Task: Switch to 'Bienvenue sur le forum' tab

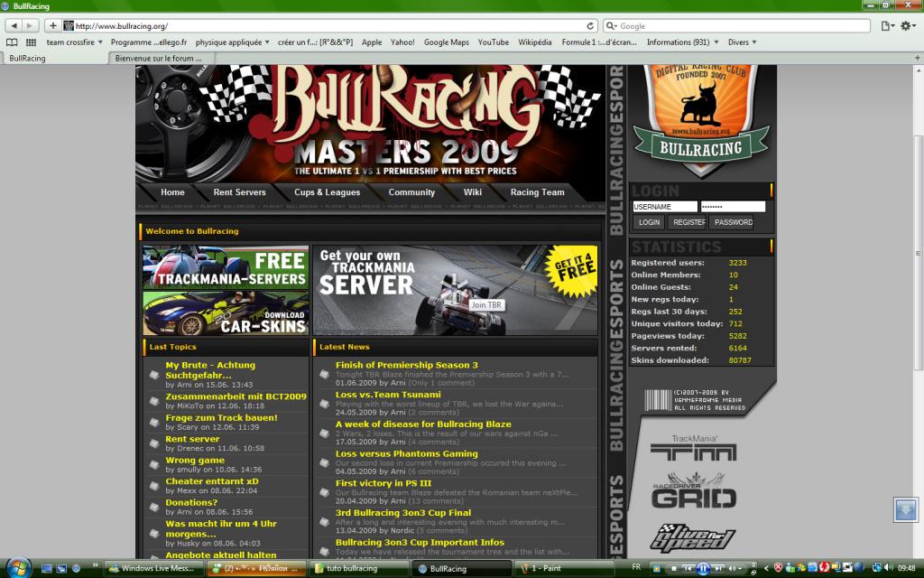Action: 161,58
